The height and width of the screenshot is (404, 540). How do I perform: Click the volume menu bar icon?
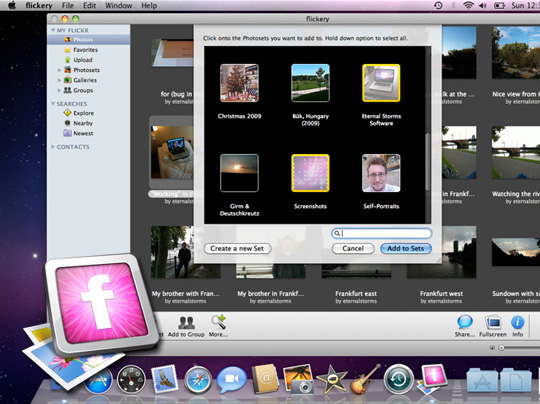point(483,6)
